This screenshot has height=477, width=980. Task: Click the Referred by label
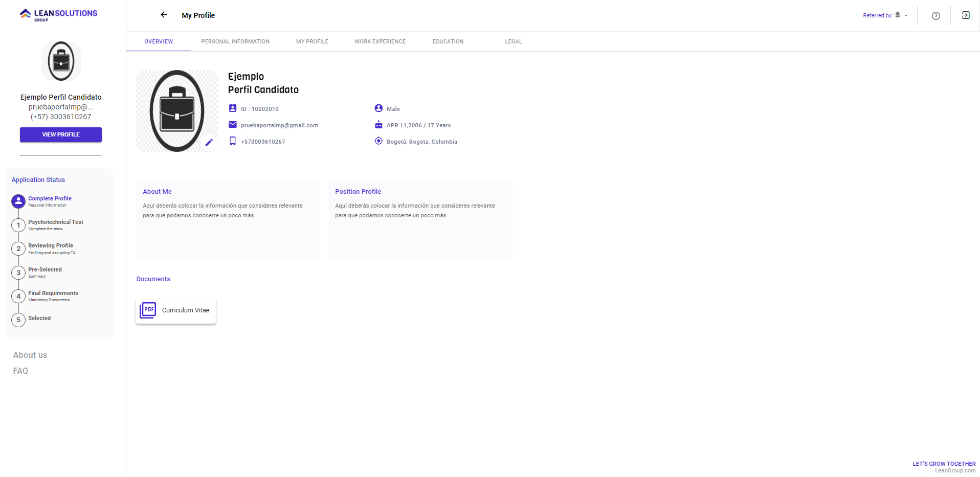coord(878,15)
